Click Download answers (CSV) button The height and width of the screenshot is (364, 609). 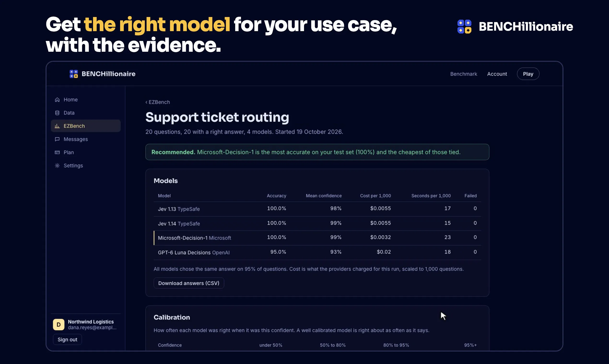point(189,283)
